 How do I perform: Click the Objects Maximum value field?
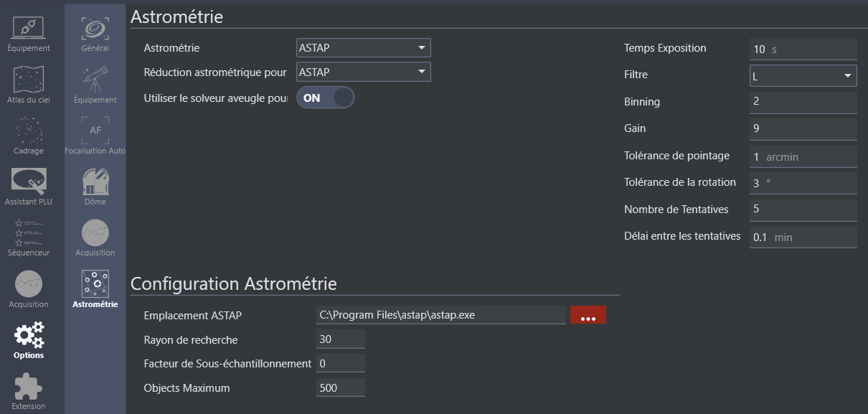pyautogui.click(x=340, y=387)
